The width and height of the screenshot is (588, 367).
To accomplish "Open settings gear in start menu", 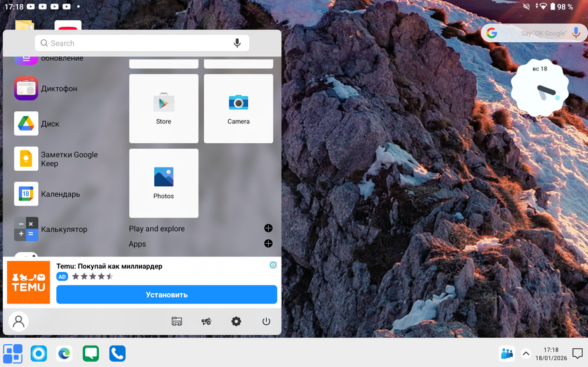I will [236, 321].
